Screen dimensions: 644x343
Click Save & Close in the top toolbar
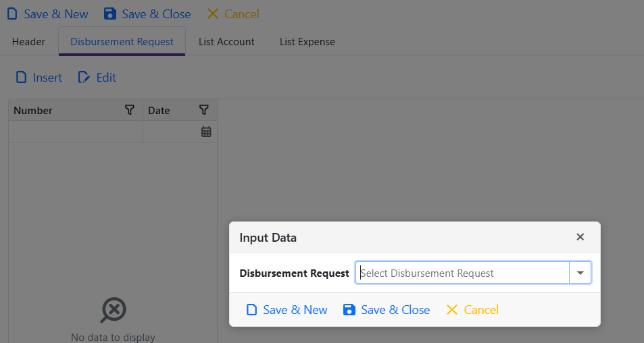[147, 14]
